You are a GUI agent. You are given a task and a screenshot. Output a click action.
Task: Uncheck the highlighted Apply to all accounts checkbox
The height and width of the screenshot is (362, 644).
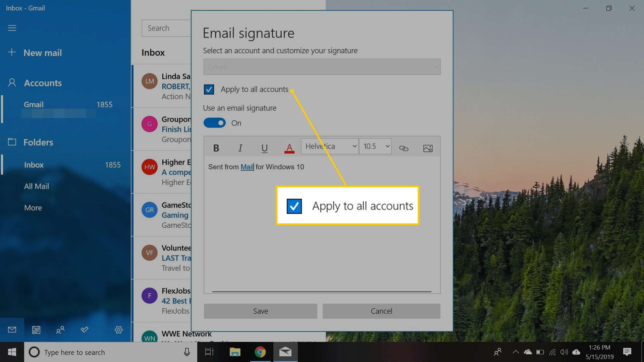(294, 206)
